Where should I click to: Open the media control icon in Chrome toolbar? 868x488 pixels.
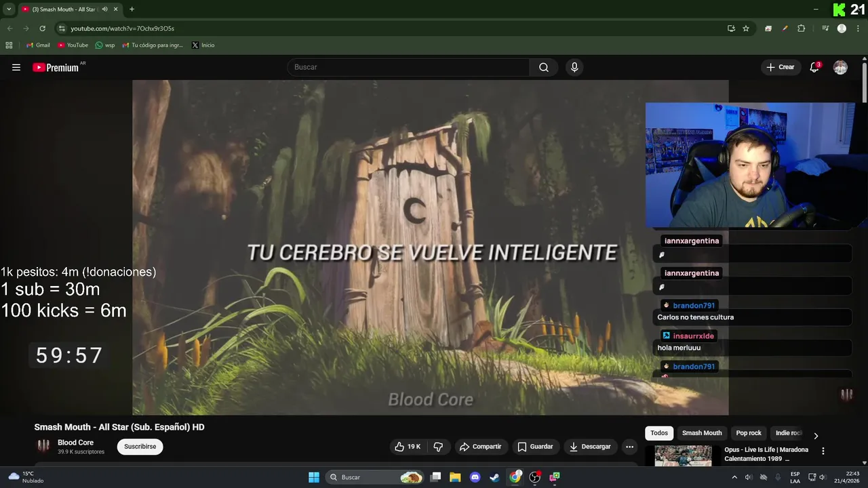pos(825,28)
